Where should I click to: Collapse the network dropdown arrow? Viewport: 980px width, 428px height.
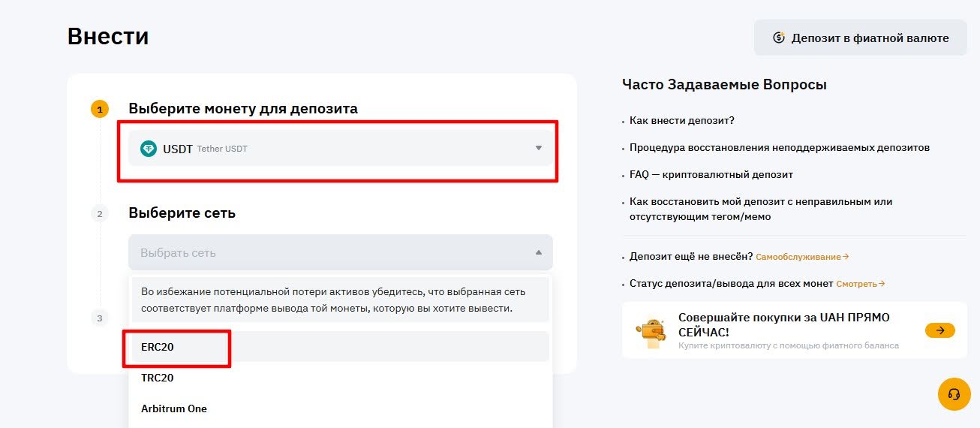point(538,252)
